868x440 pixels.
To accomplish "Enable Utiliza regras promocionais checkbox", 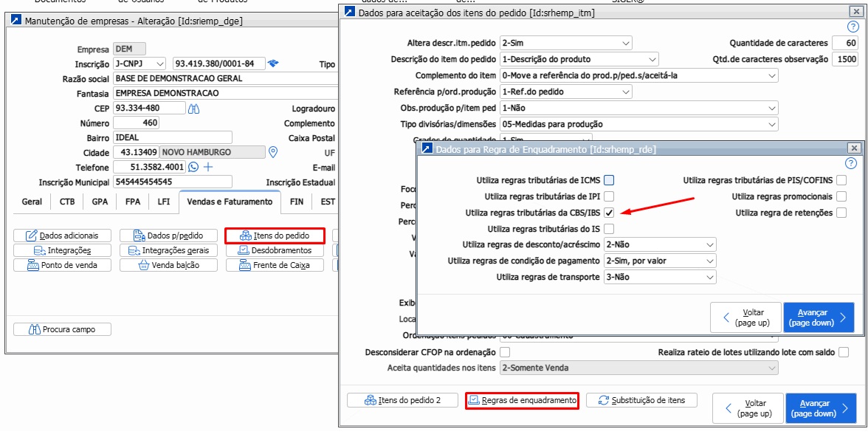I will pyautogui.click(x=842, y=196).
